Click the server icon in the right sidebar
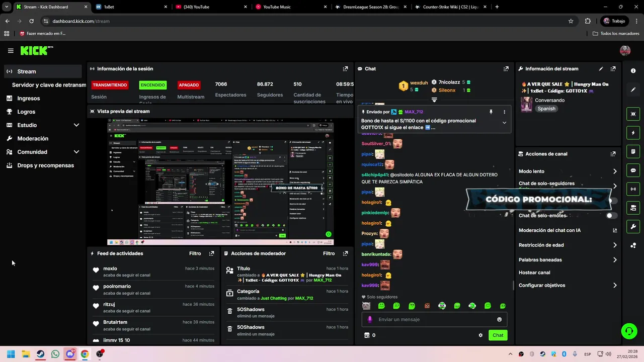644x362 pixels. pos(633,208)
